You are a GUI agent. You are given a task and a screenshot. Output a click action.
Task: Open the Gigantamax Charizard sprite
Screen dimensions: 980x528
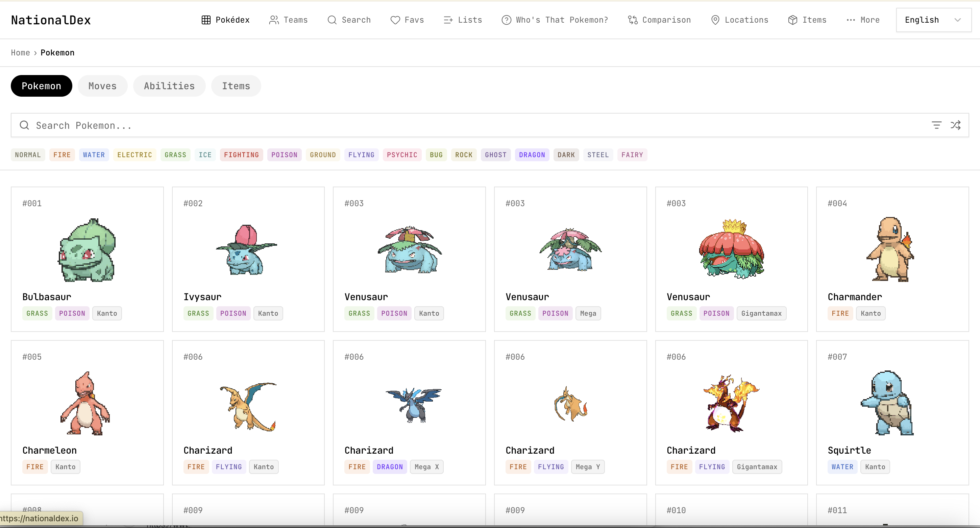pyautogui.click(x=731, y=404)
